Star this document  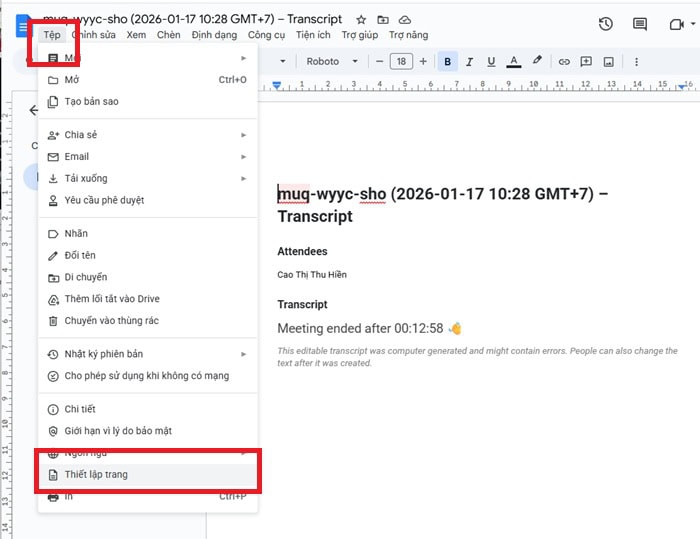361,20
